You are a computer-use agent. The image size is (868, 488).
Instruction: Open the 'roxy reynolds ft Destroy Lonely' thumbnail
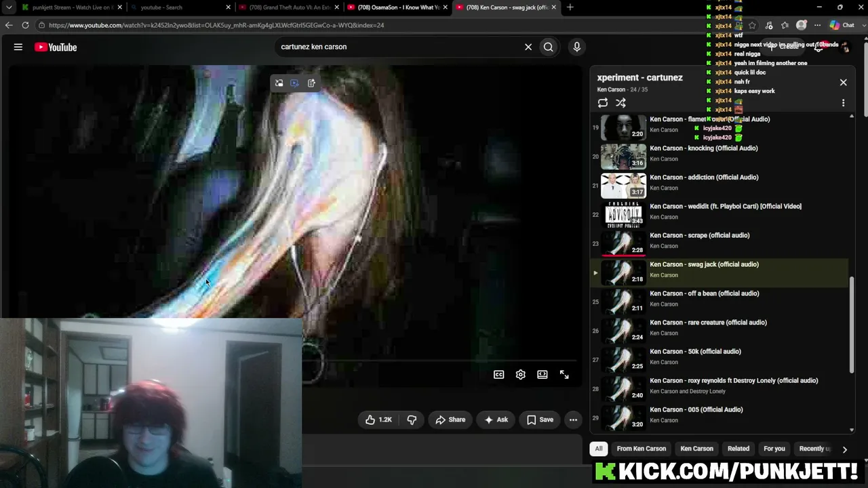coord(624,389)
